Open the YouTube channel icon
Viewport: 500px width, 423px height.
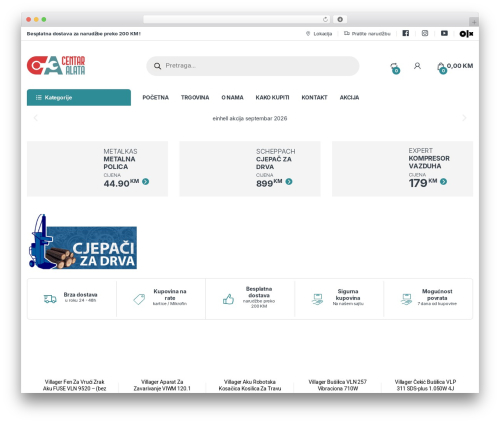click(444, 33)
